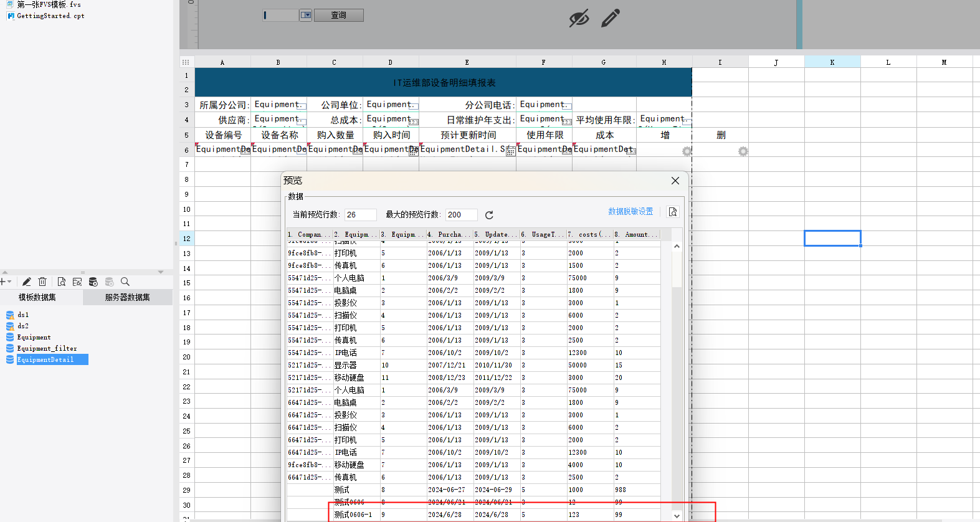The image size is (980, 522).
Task: Open the add dataset dropdown arrow
Action: pos(9,282)
